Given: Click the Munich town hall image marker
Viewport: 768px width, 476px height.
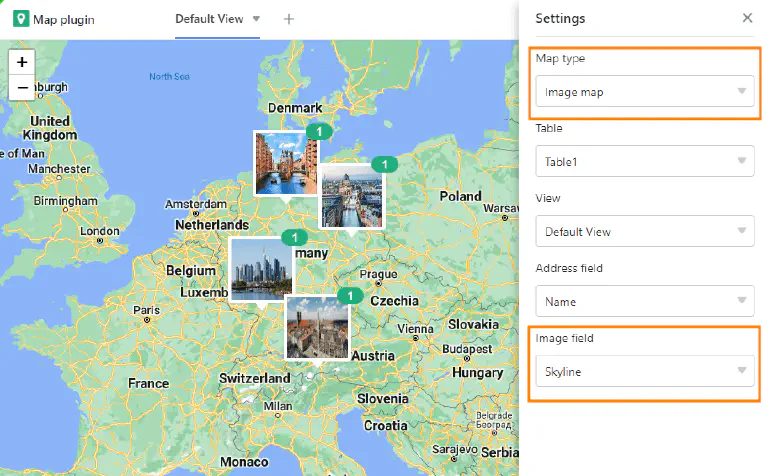Looking at the screenshot, I should 317,327.
